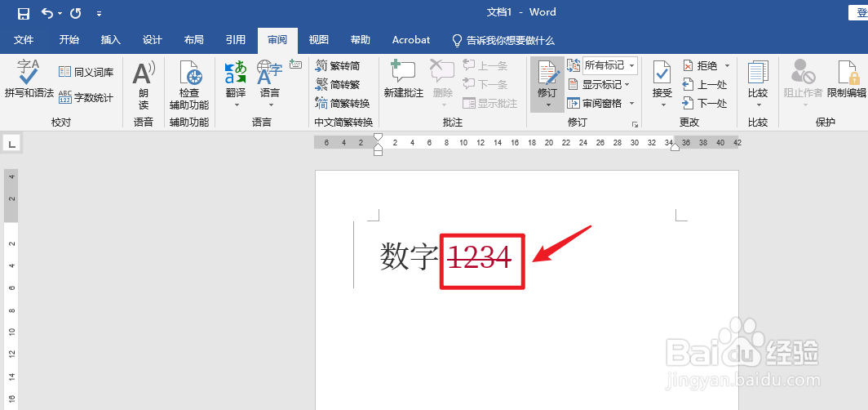Select the 审阅 tab
This screenshot has width=868, height=410.
pyautogui.click(x=277, y=40)
